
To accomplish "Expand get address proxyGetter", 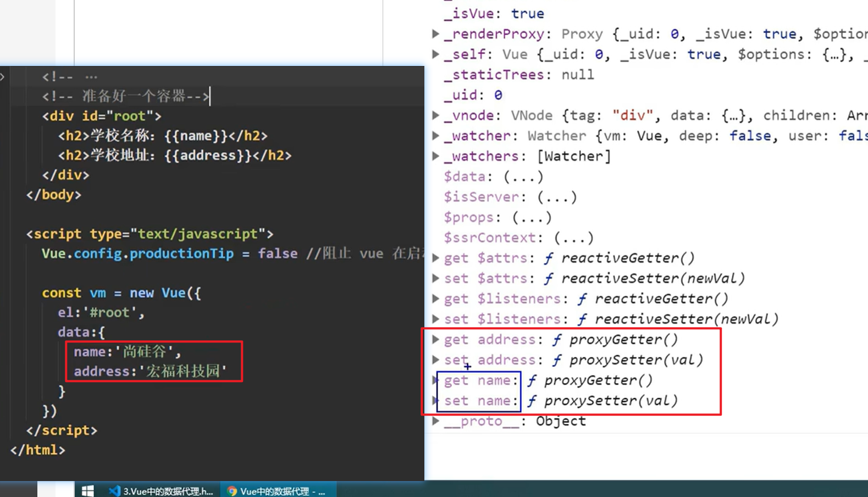I will coord(435,339).
